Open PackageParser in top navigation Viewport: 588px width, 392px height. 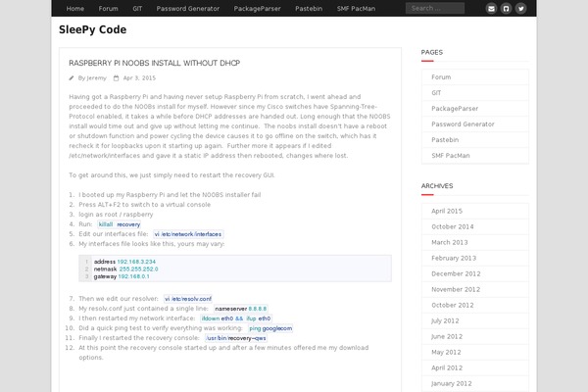tap(257, 8)
